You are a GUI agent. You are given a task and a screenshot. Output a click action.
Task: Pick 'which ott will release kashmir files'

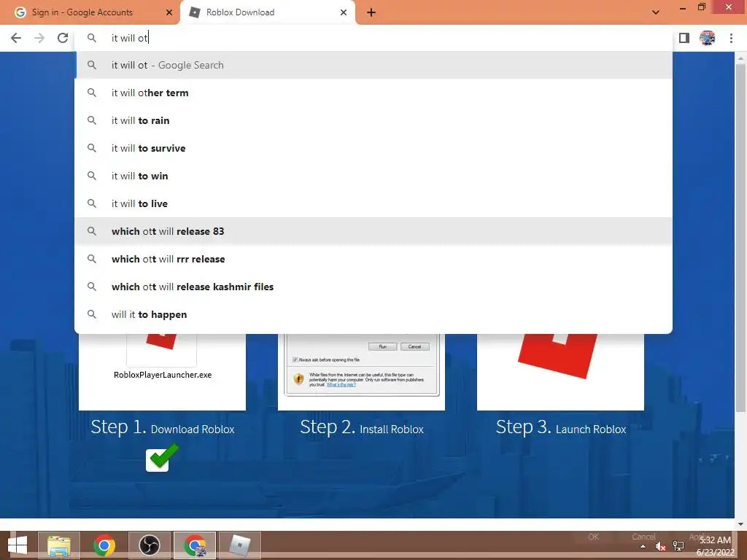[x=373, y=287]
